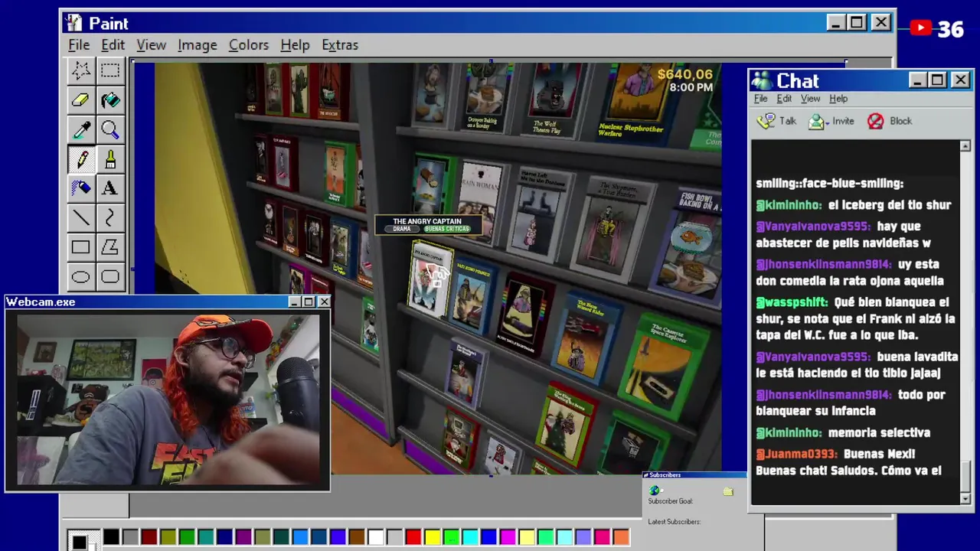Choose the Rounded Rectangle tool
The image size is (980, 551).
110,277
